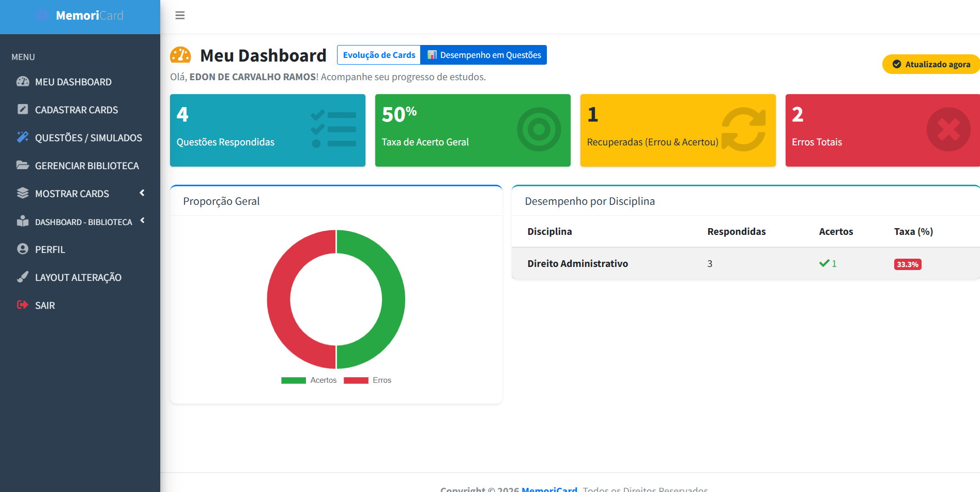The width and height of the screenshot is (980, 492).
Task: Click the magic wand Questões icon
Action: pos(23,137)
